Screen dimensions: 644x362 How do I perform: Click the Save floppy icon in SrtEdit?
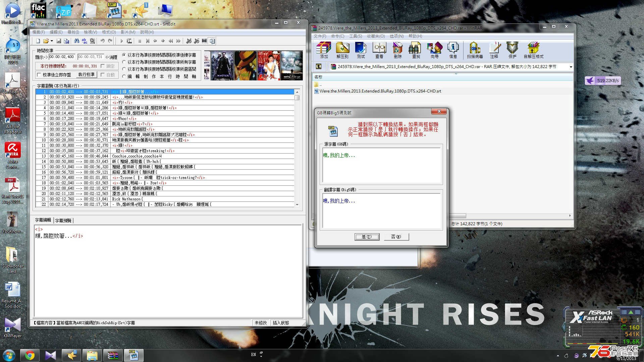tap(59, 41)
